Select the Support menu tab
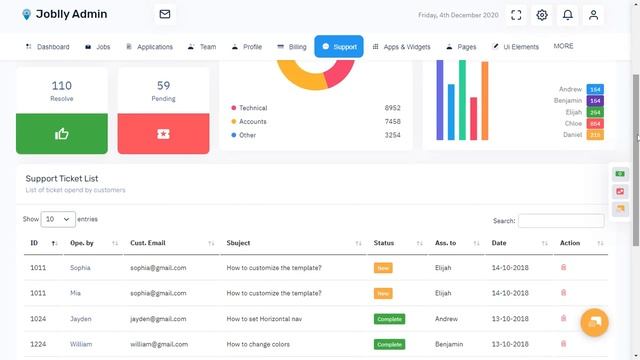The width and height of the screenshot is (640, 360). tap(339, 47)
